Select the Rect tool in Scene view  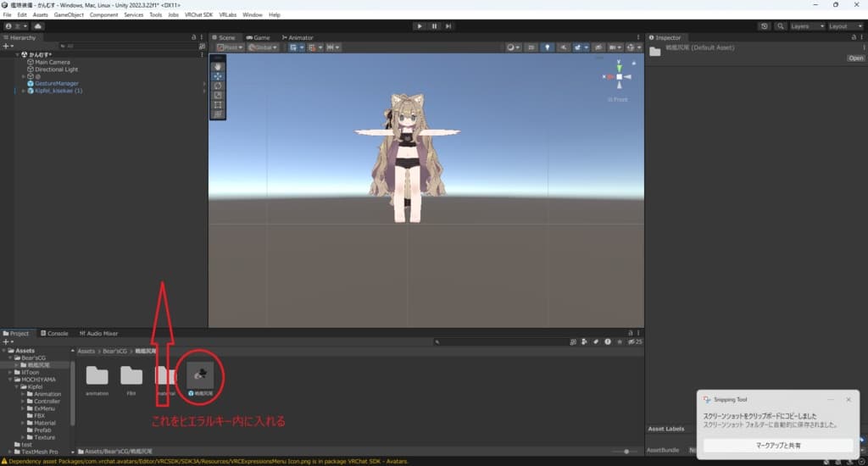point(218,104)
